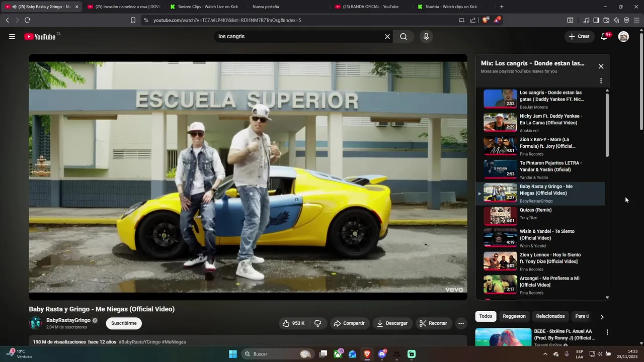Toggle the Brave sidebar panel
Viewport: 644px width, 362px height.
[596, 20]
